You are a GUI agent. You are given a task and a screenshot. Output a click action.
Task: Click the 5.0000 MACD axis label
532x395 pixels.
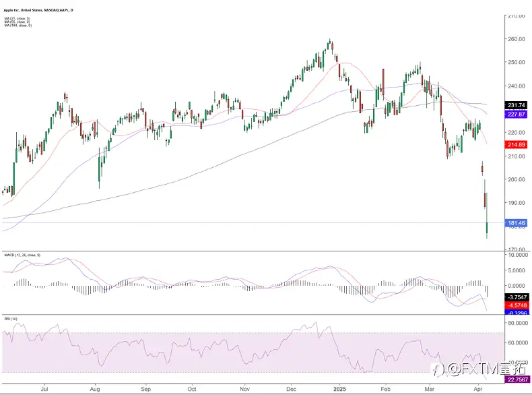click(x=518, y=270)
